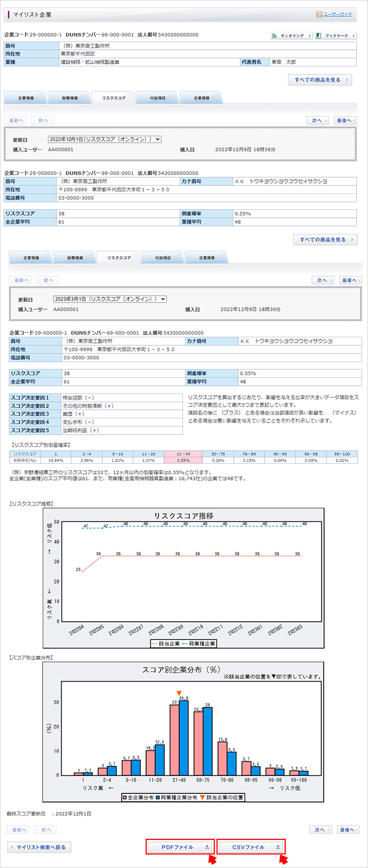Select リスクスコア tab above 2023年3月1日 selector
Image resolution: width=368 pixels, height=868 pixels.
(119, 257)
